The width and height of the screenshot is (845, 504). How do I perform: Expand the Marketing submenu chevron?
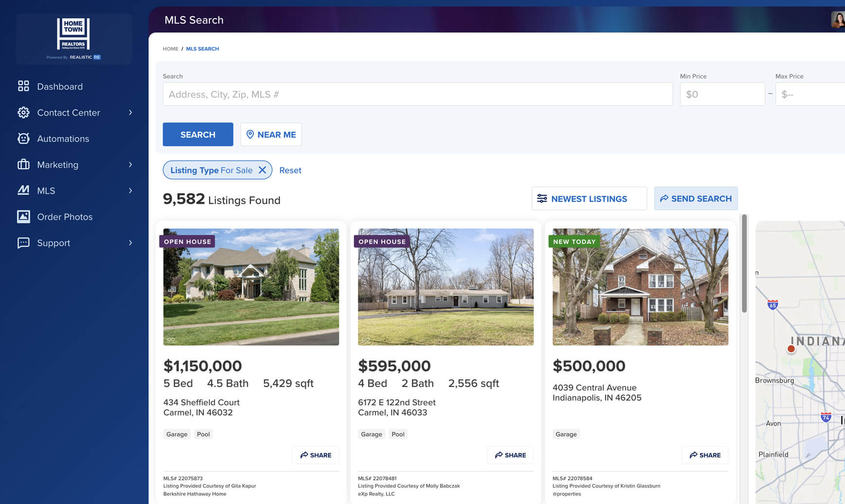pyautogui.click(x=130, y=164)
